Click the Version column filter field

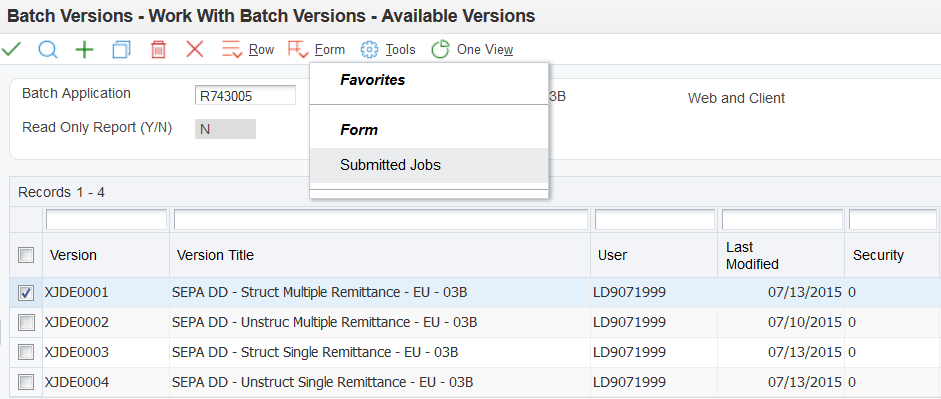pyautogui.click(x=106, y=220)
